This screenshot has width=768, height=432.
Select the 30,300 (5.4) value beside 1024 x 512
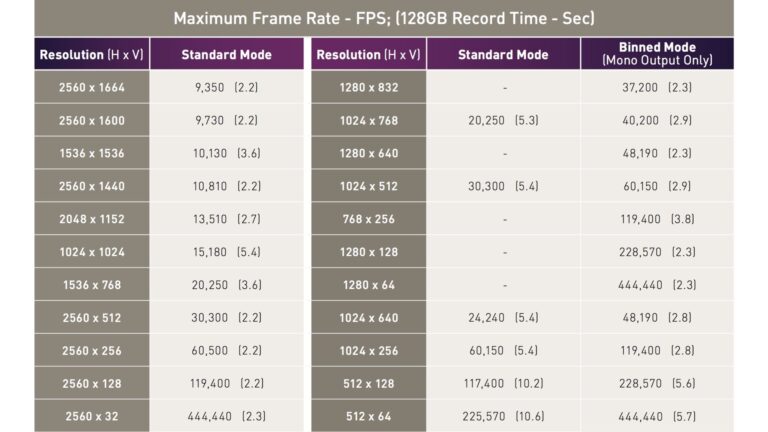[x=503, y=186]
